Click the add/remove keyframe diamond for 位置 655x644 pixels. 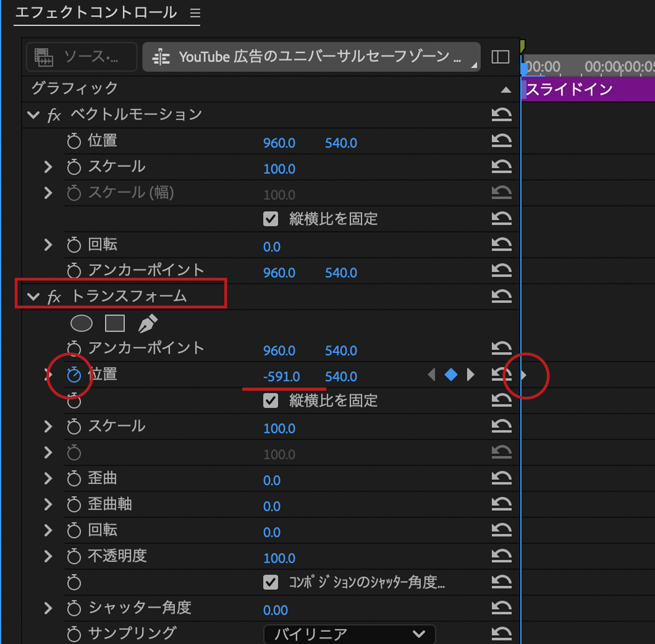(451, 375)
